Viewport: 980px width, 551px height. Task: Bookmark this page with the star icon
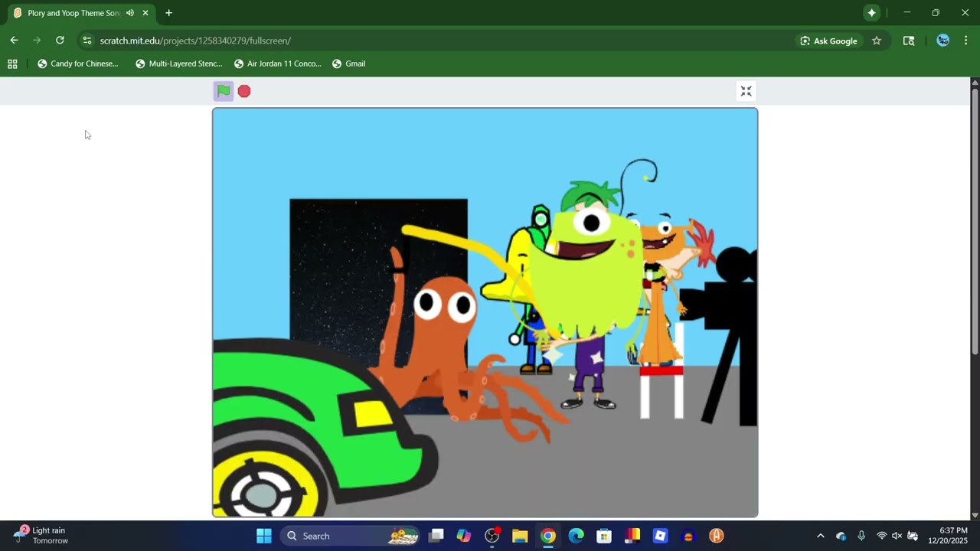877,41
